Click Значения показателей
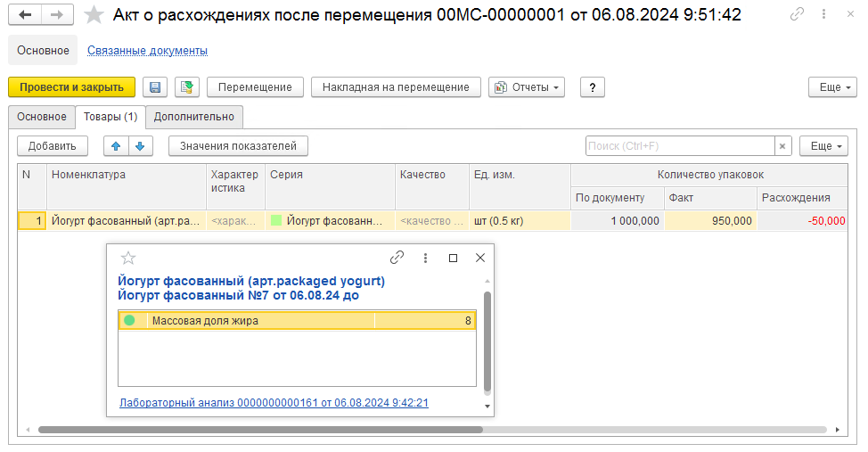Image resolution: width=868 pixels, height=452 pixels. click(x=238, y=146)
